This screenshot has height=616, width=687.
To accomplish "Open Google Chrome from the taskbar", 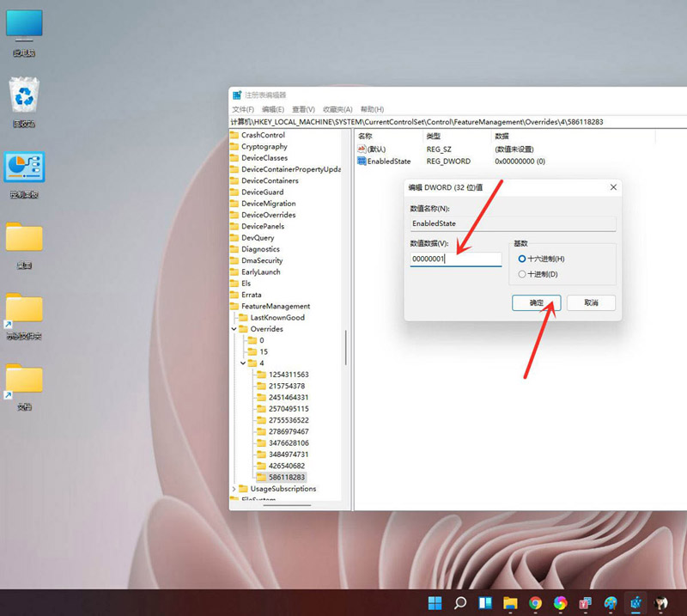I will coord(535,603).
